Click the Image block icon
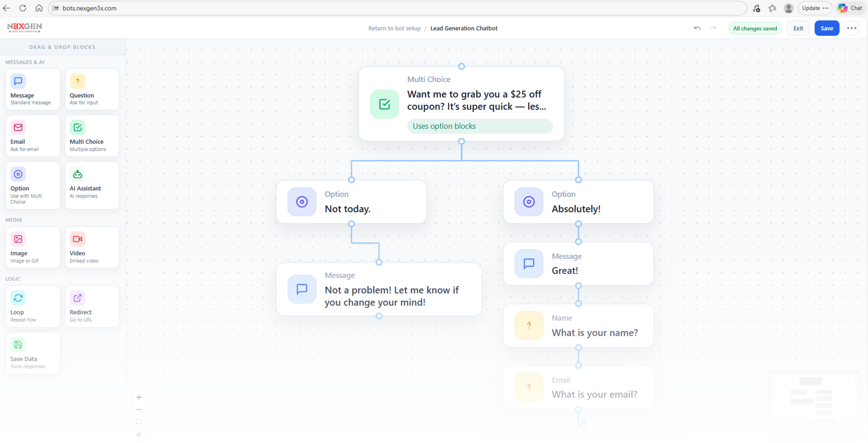Screen dimensions: 868x443 (x=18, y=239)
